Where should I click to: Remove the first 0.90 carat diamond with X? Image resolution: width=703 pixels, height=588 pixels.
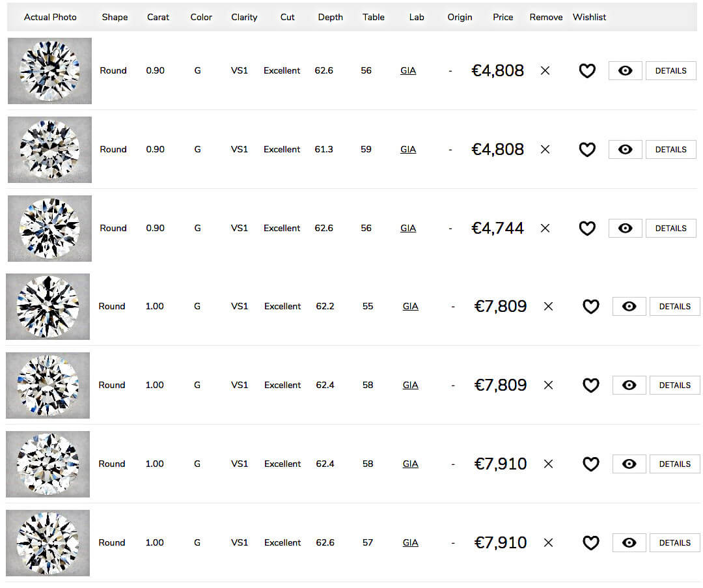pos(545,71)
